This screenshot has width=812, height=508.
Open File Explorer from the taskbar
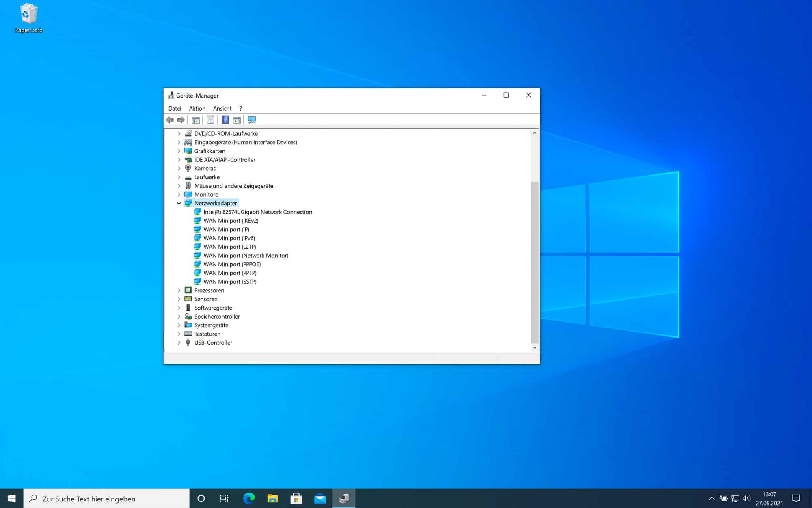pos(272,498)
